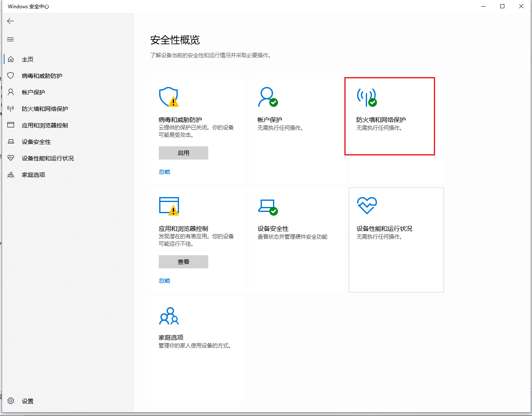Click the 安全性概览 heading
532x416 pixels.
click(175, 40)
